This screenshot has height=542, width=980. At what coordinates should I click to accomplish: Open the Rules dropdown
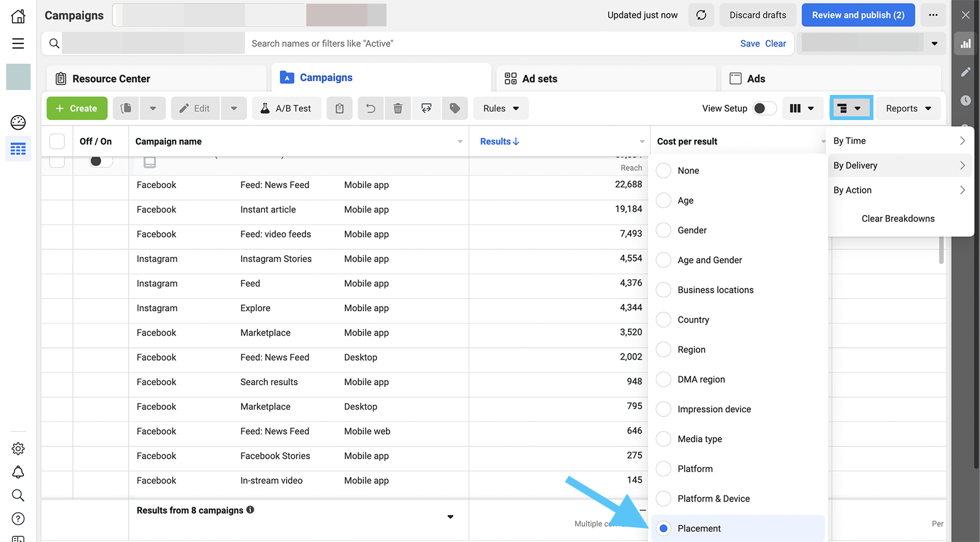coord(501,108)
